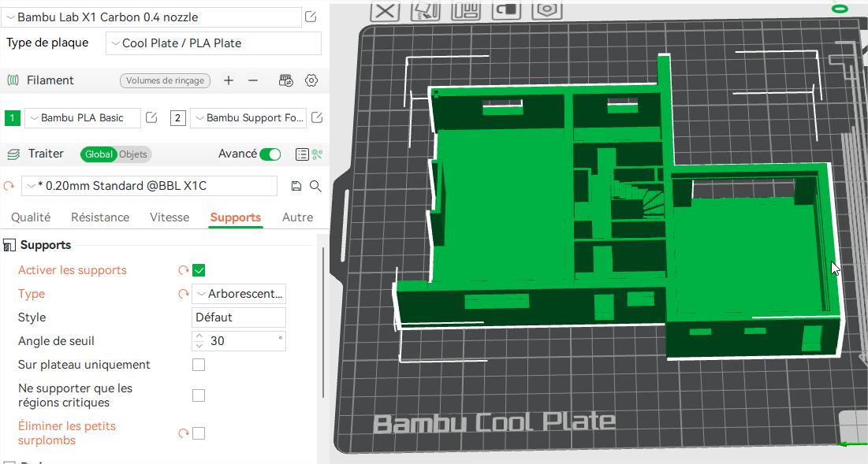Edit the Bambu Lab X1 Carbon printer preset
Viewport: 868px width, 464px height.
coord(311,17)
